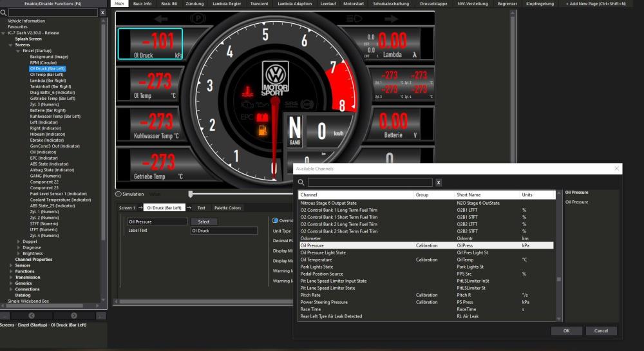This screenshot has width=644, height=351.
Task: Expand the Diagnose tree node
Action: 19,247
